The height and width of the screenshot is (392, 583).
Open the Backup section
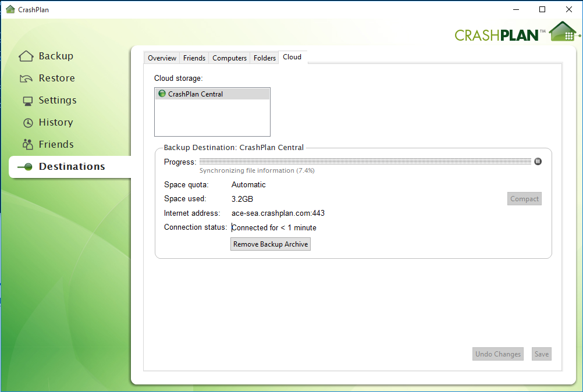(56, 56)
